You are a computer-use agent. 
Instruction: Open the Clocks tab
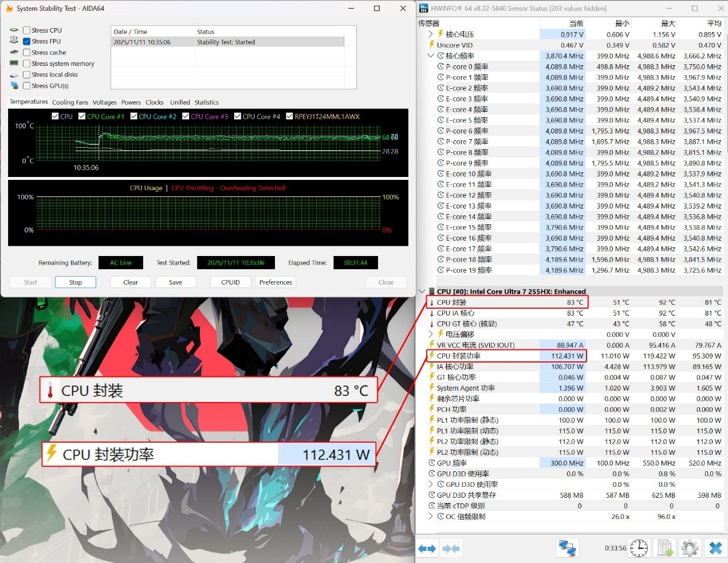(x=154, y=103)
